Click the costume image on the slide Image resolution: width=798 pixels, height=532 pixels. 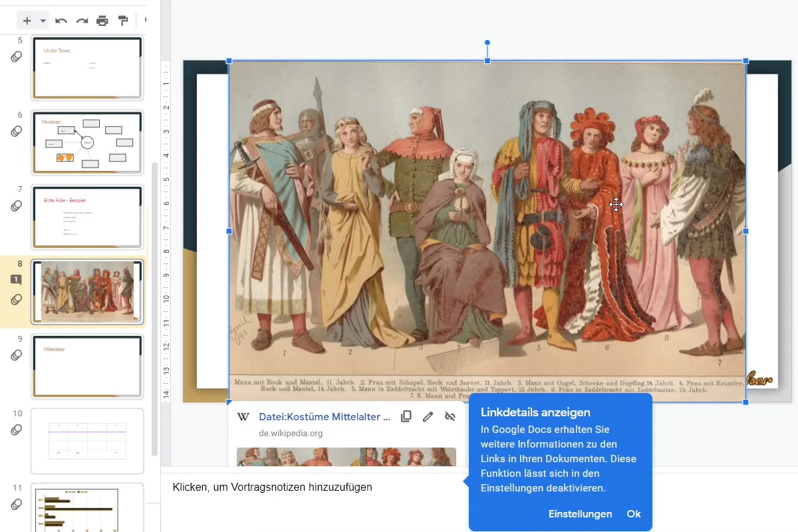pyautogui.click(x=487, y=231)
